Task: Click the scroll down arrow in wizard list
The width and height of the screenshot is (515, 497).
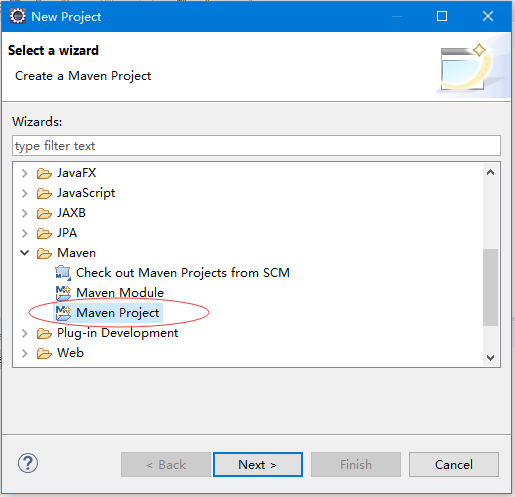Action: pyautogui.click(x=490, y=358)
